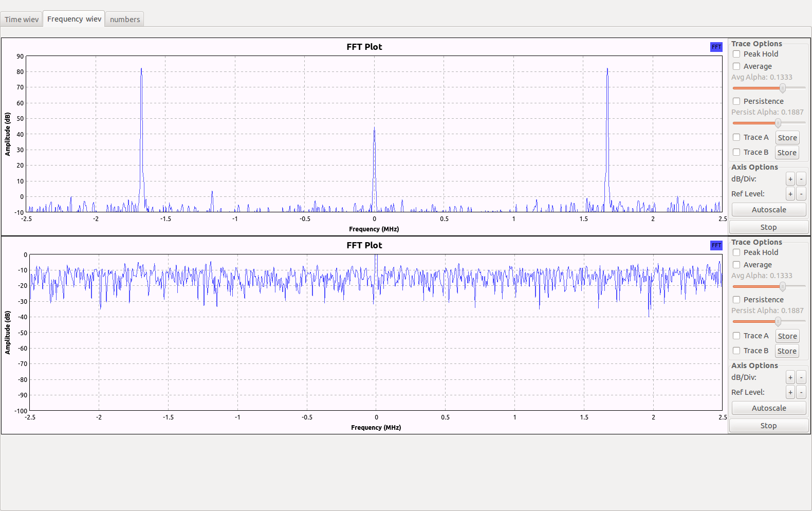Decrease Ref Level with minus in bottom plot
The image size is (812, 511).
point(801,392)
